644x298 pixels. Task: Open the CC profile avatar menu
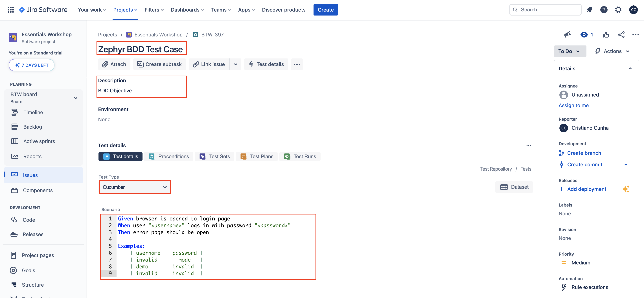(x=633, y=10)
